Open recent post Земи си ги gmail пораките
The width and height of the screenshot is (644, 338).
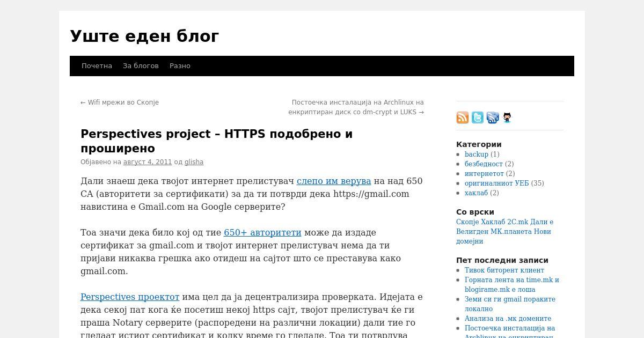510,304
